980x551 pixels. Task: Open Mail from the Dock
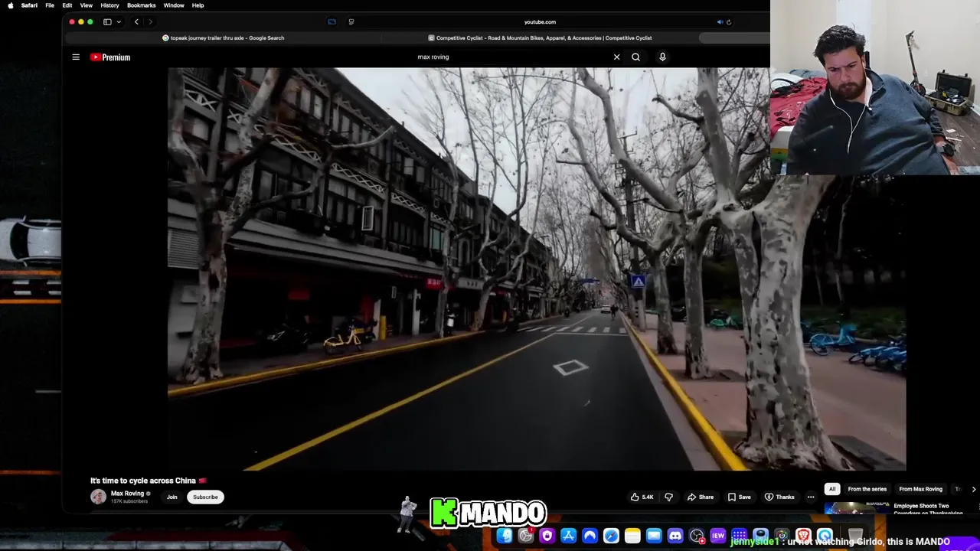pyautogui.click(x=654, y=536)
